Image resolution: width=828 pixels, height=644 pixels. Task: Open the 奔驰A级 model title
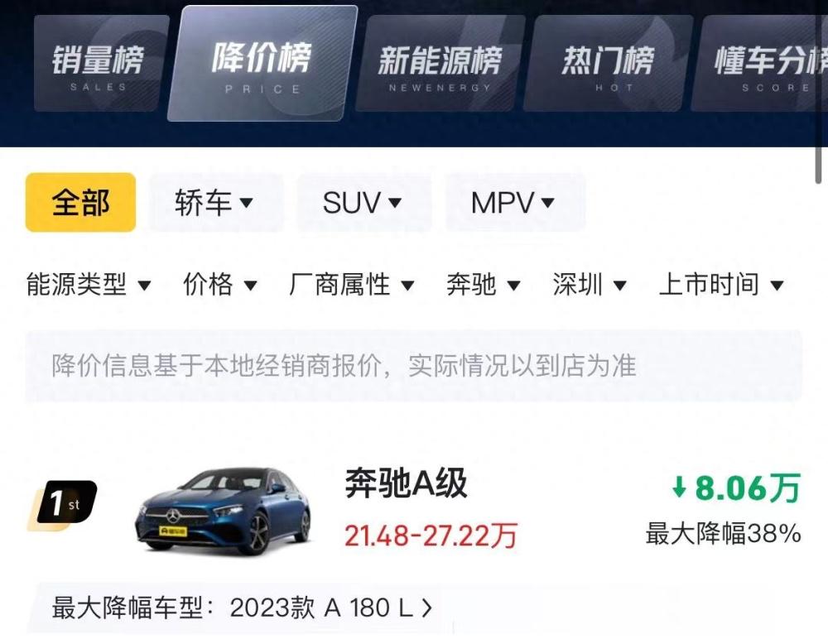[406, 483]
